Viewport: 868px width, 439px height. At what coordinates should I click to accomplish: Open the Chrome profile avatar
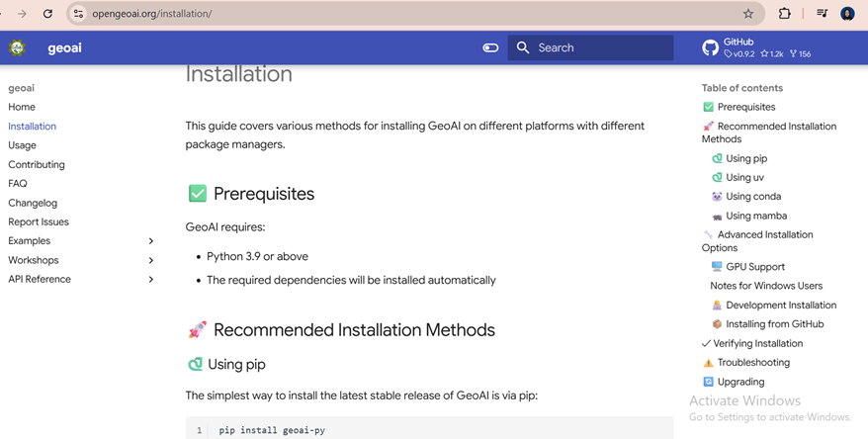847,13
